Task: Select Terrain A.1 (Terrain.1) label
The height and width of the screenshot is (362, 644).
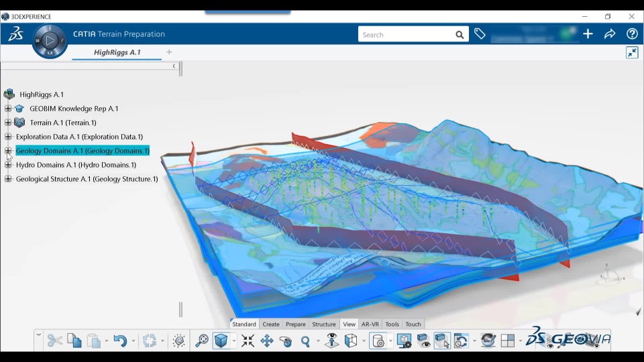Action: click(63, 122)
